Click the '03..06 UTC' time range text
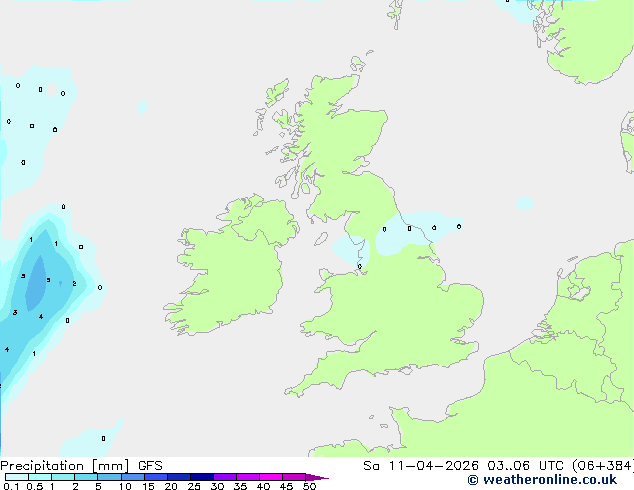This screenshot has width=634, height=490. tap(525, 466)
